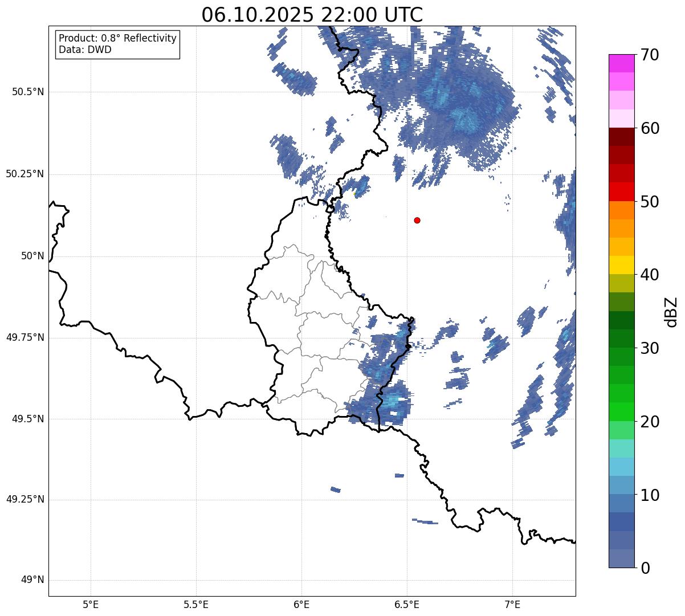Click the 49.25°N latitude label
This screenshot has width=685, height=616.
click(x=25, y=500)
